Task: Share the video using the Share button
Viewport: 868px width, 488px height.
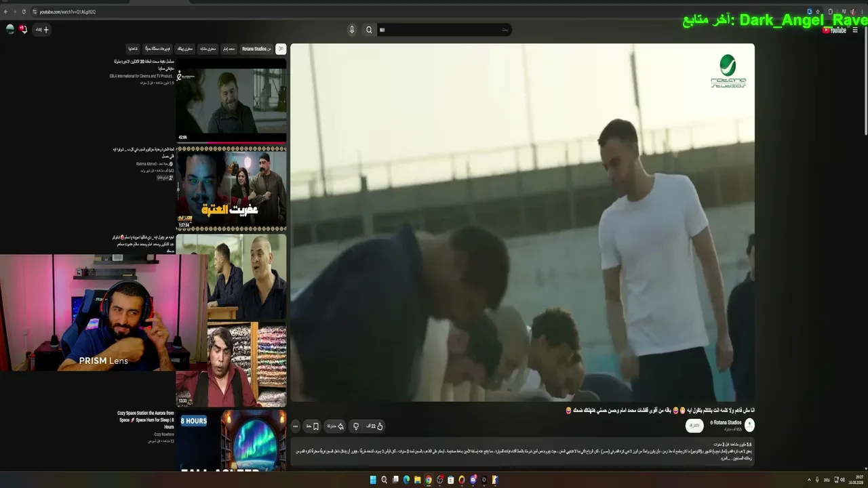Action: [x=335, y=426]
